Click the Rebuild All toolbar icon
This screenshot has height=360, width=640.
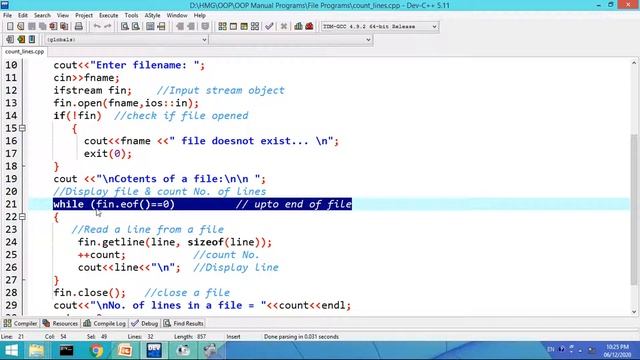click(255, 27)
